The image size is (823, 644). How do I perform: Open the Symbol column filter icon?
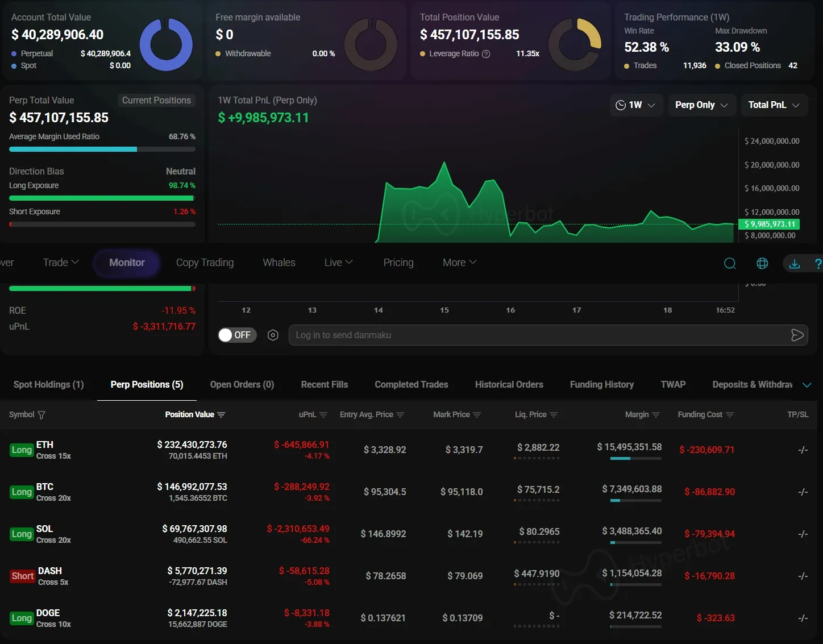point(42,415)
